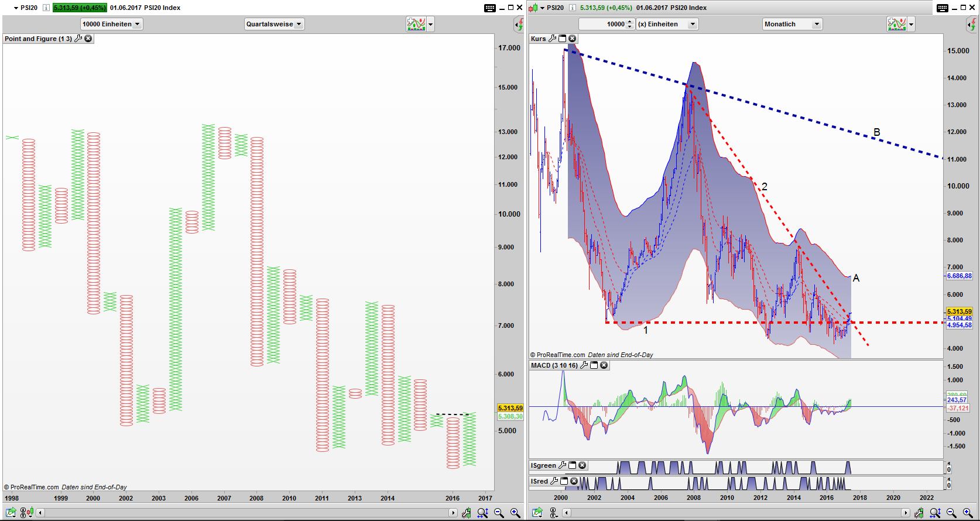Expand the left chart side panel tab
Screen dimensions: 980x521
point(519,24)
